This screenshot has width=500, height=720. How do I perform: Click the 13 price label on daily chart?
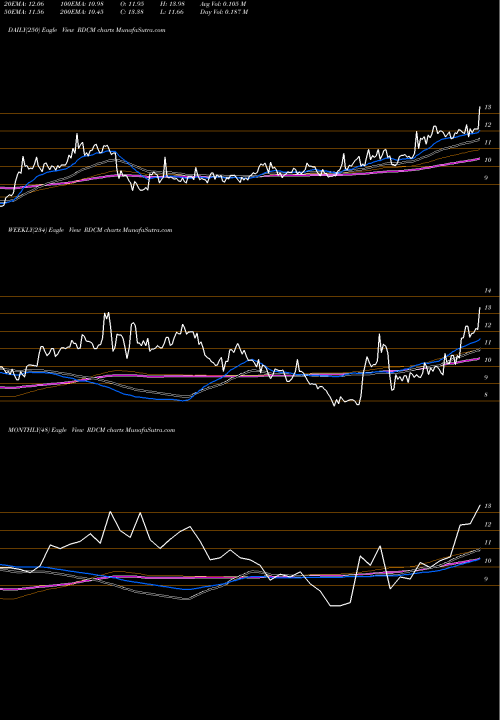pos(488,107)
